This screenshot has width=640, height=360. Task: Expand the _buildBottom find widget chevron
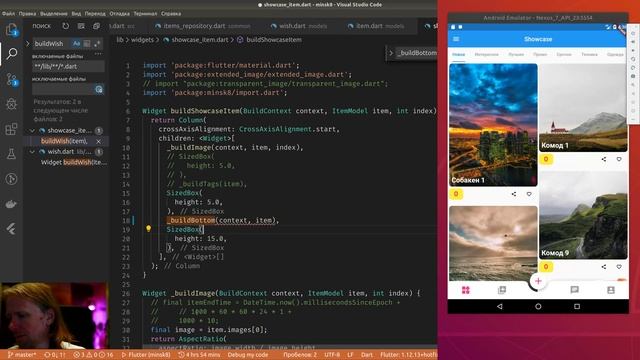point(391,53)
